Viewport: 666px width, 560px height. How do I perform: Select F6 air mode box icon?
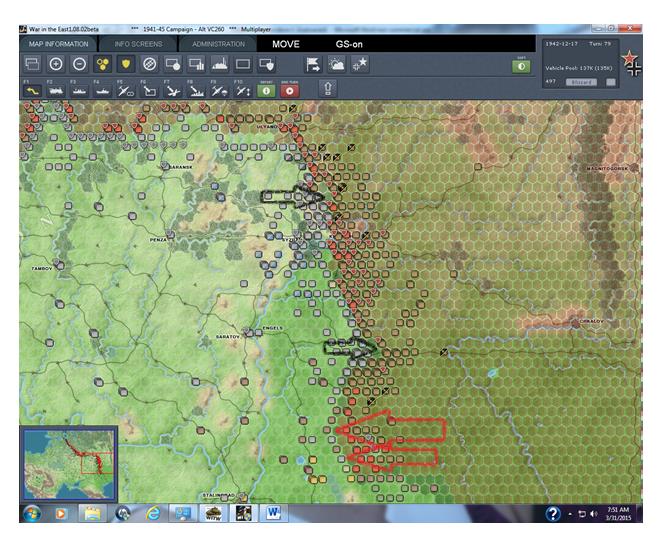(x=149, y=91)
